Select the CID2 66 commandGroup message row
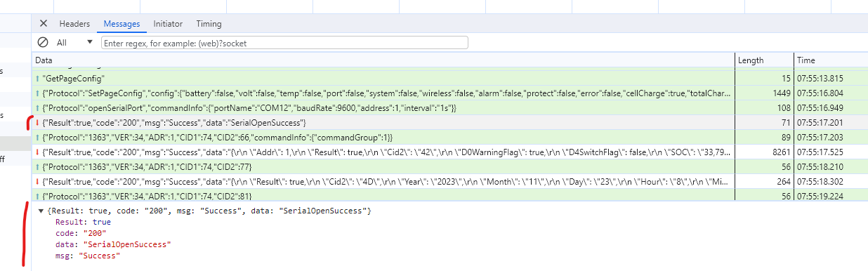Viewport: 868px width, 271px height. (450, 137)
